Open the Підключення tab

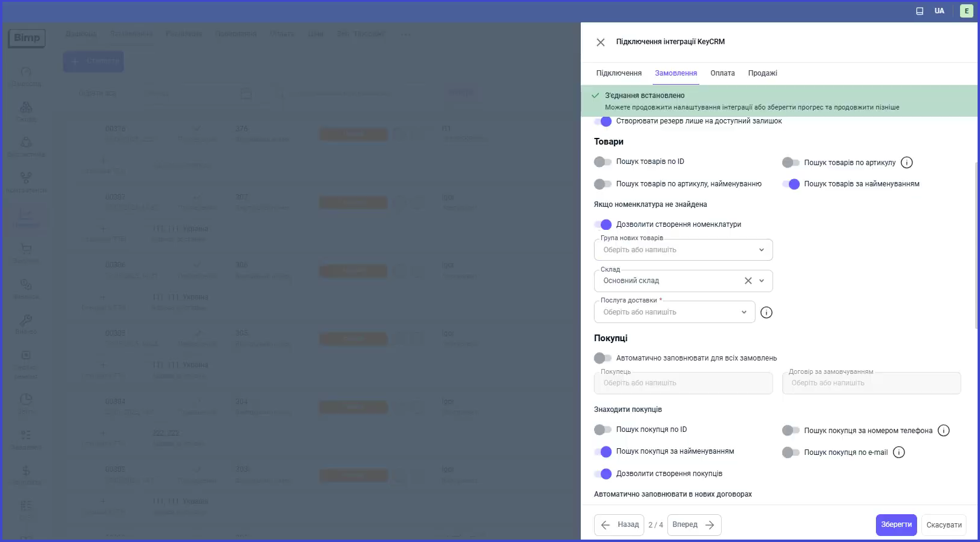tap(619, 73)
